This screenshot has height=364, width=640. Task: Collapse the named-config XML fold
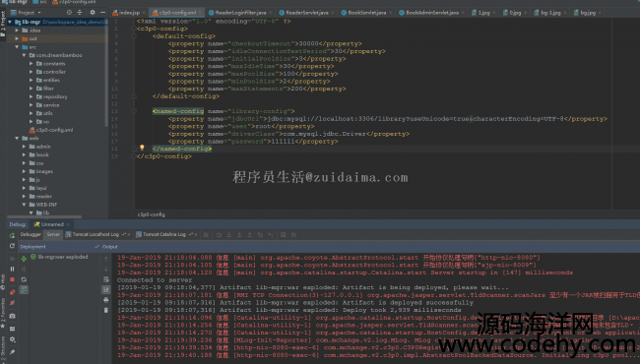click(134, 111)
